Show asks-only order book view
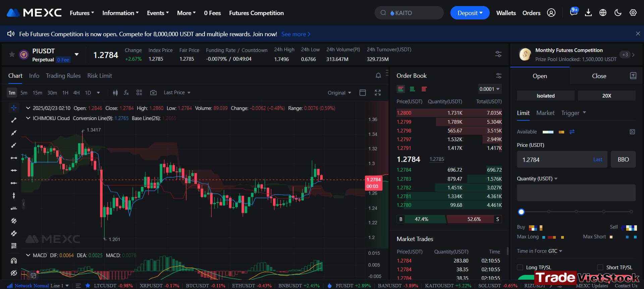The height and width of the screenshot is (289, 644). coord(424,89)
